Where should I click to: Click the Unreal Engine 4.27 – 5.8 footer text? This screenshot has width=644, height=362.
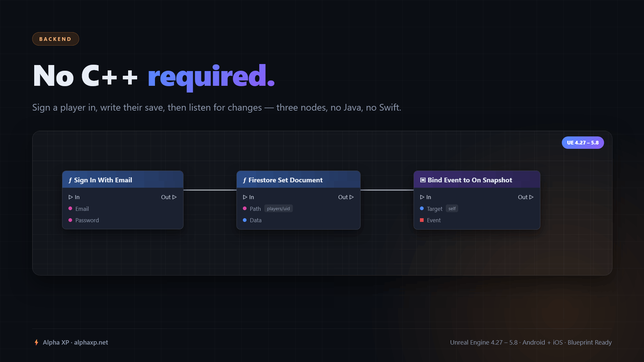[531, 342]
